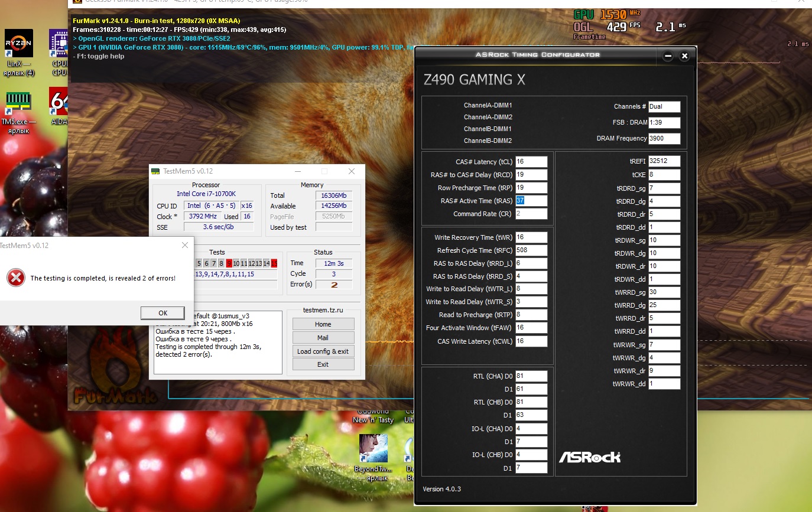Click the Row Precharge Time (tRP) field
Viewport: 812px width, 512px height.
(531, 188)
